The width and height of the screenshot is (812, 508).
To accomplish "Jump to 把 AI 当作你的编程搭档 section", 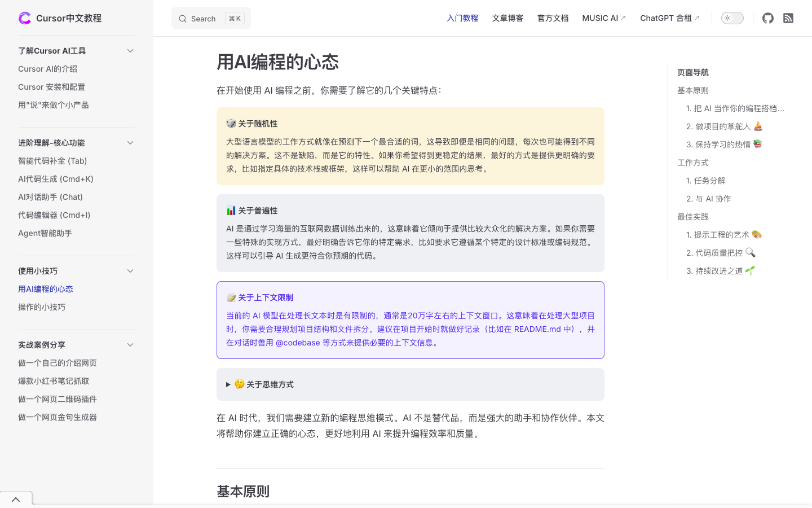I will click(x=735, y=108).
